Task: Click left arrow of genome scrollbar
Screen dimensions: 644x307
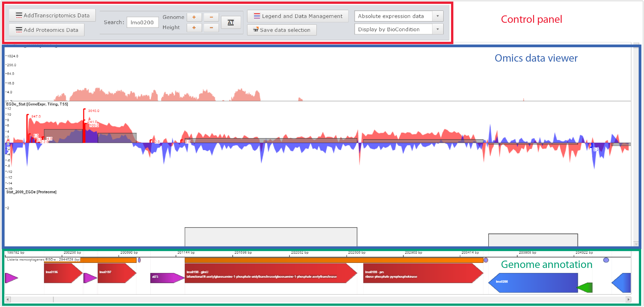Action: click(8, 299)
